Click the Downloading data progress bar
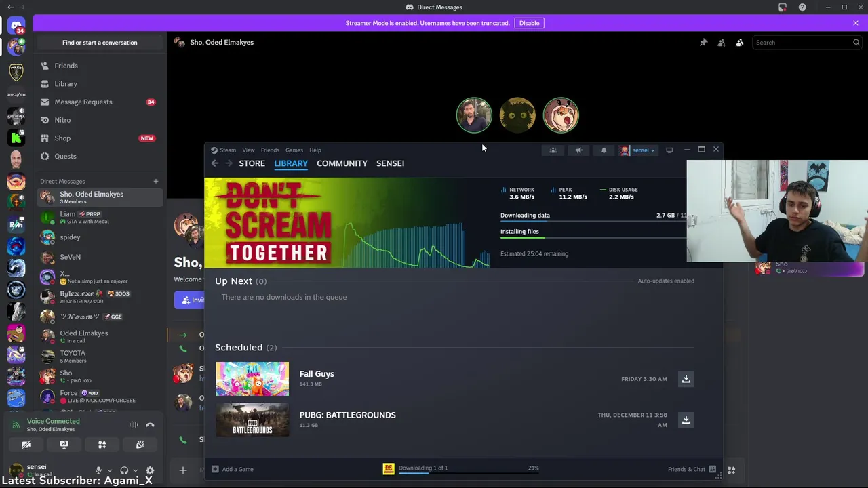Screen dimensions: 868x488 pyautogui.click(x=593, y=222)
